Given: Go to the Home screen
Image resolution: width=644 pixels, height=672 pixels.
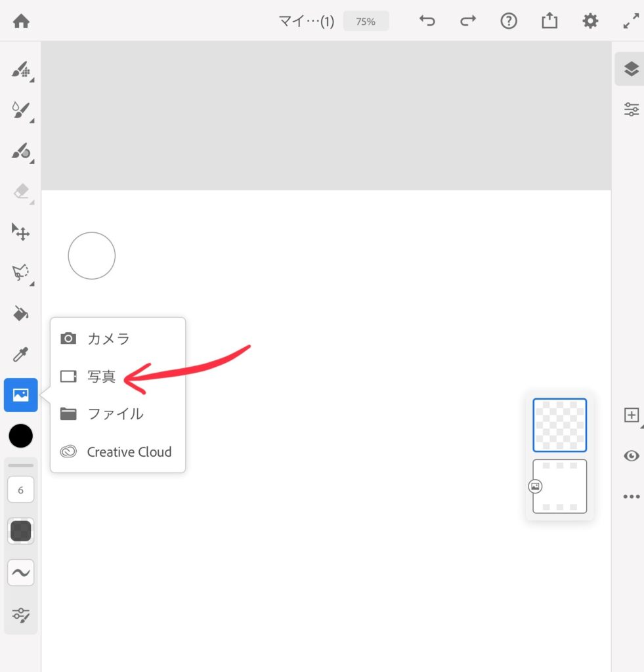Looking at the screenshot, I should [x=21, y=21].
